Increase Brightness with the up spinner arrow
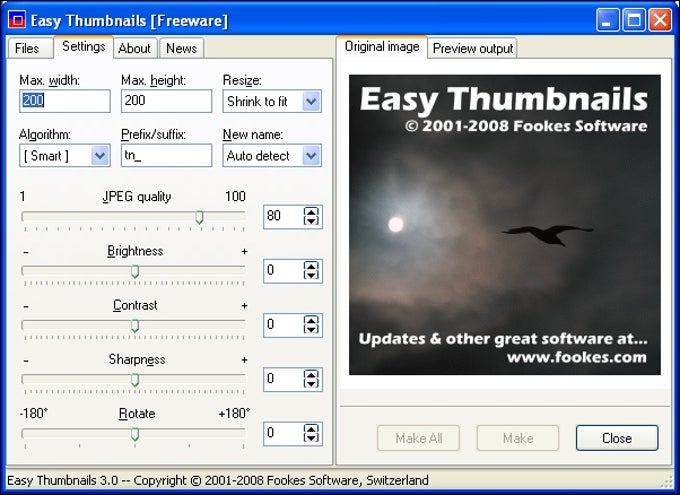Image resolution: width=680 pixels, height=495 pixels. coord(311,266)
